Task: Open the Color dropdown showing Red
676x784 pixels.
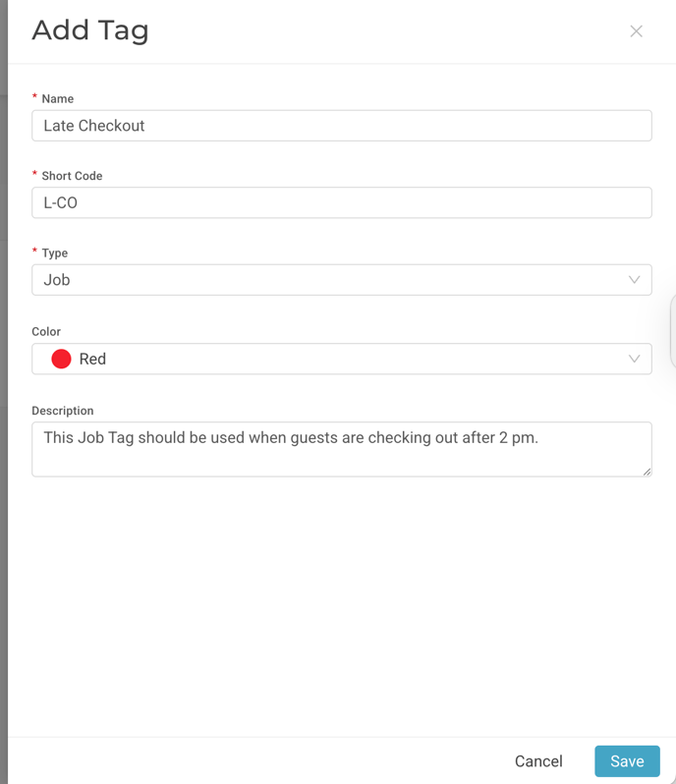Action: [x=342, y=359]
